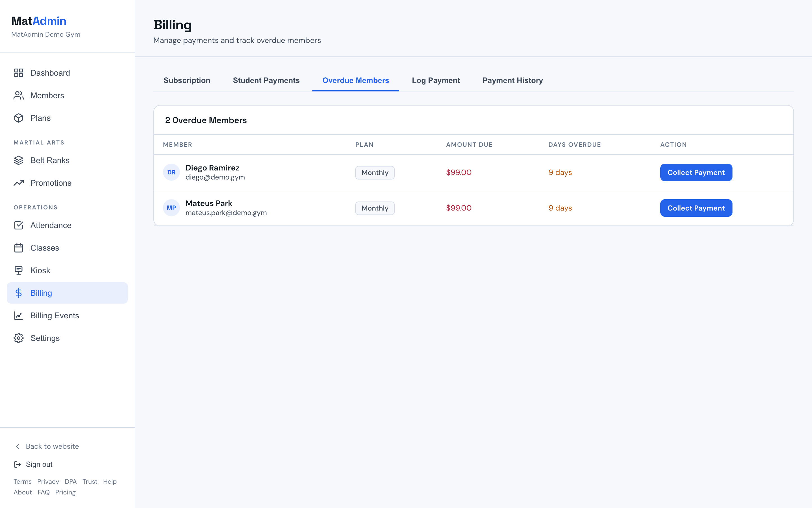Navigate to Classes label
The width and height of the screenshot is (812, 508).
[x=45, y=248]
